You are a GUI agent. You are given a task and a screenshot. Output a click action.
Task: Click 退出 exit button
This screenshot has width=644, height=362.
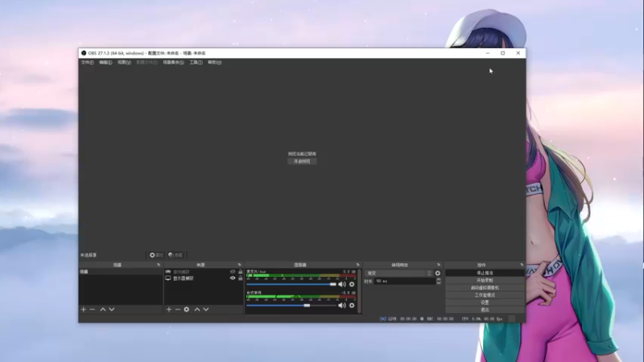point(485,310)
